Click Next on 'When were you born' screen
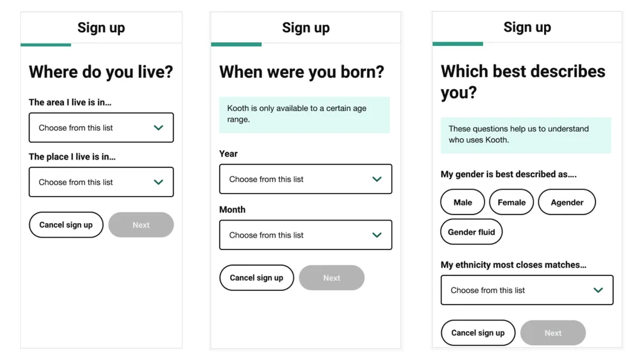Viewport: 644px width, 362px height. (331, 278)
